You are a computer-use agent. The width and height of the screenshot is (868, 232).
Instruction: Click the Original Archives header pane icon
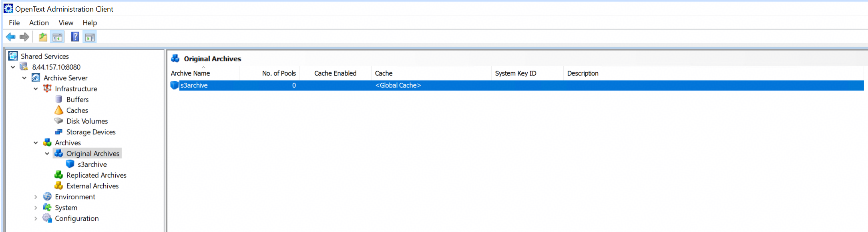(175, 58)
